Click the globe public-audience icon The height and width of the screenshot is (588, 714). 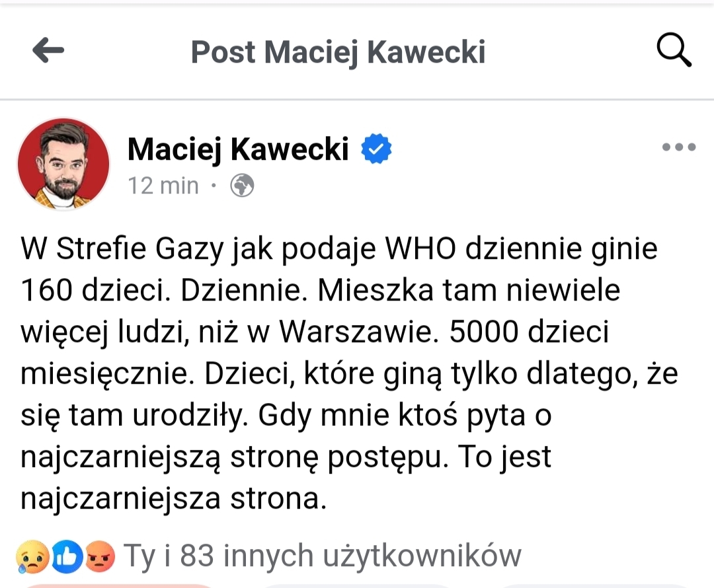[242, 186]
